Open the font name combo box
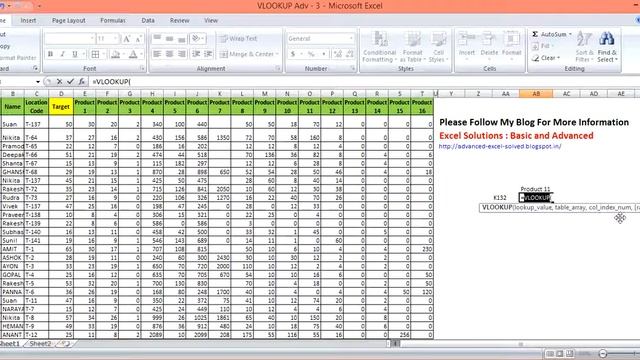 pyautogui.click(x=70, y=39)
